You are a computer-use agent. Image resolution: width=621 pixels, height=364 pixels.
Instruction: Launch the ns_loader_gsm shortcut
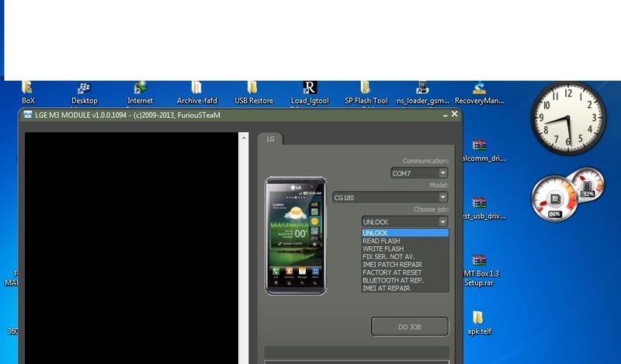tap(422, 92)
